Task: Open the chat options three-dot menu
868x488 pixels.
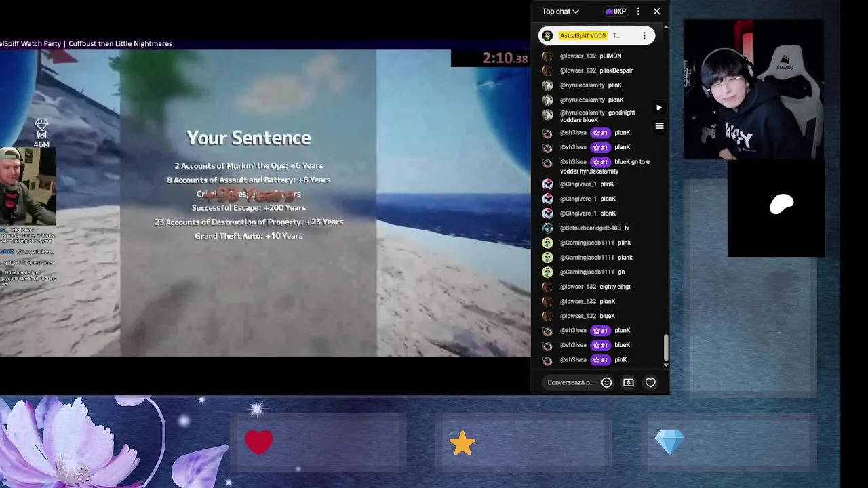Action: [x=638, y=12]
